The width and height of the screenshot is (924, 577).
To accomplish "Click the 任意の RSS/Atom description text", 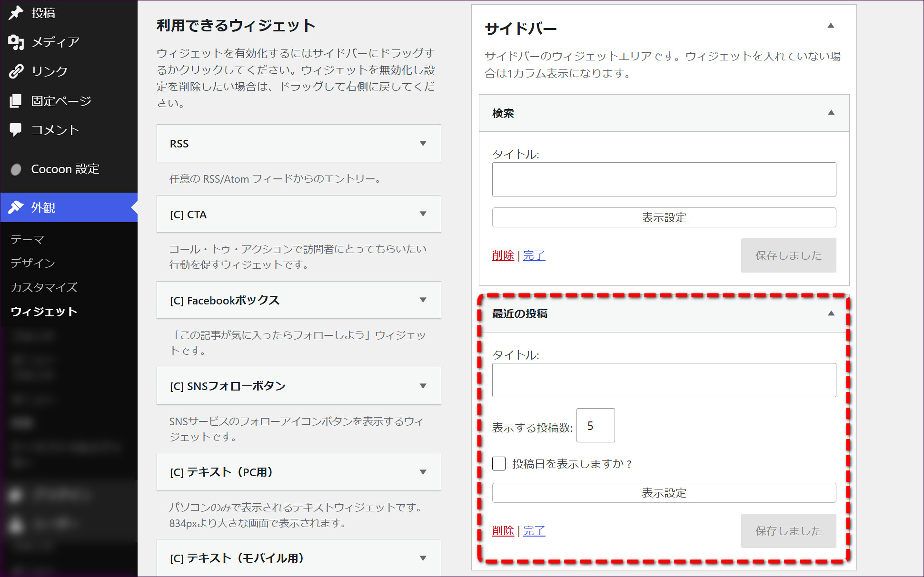I will [x=275, y=179].
